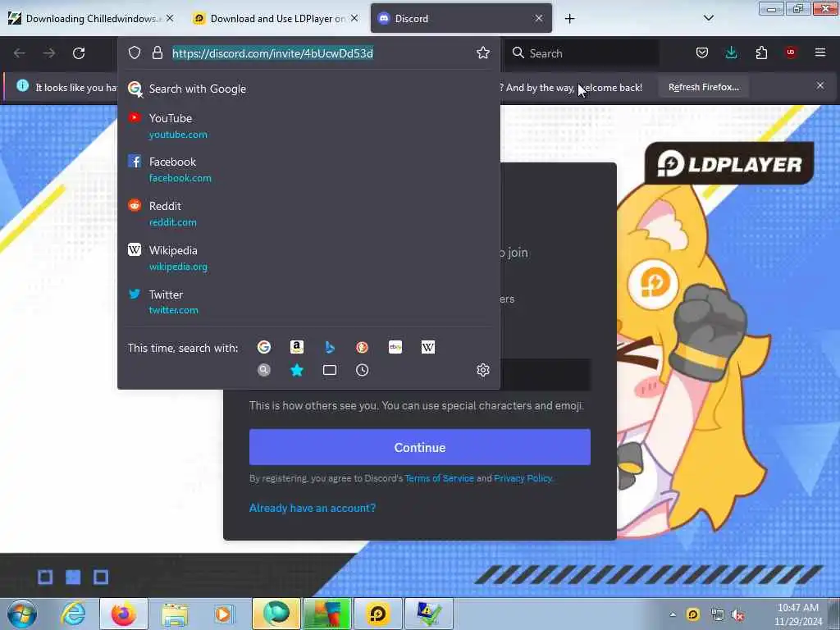Open the tracking protection shield icon

tap(135, 52)
